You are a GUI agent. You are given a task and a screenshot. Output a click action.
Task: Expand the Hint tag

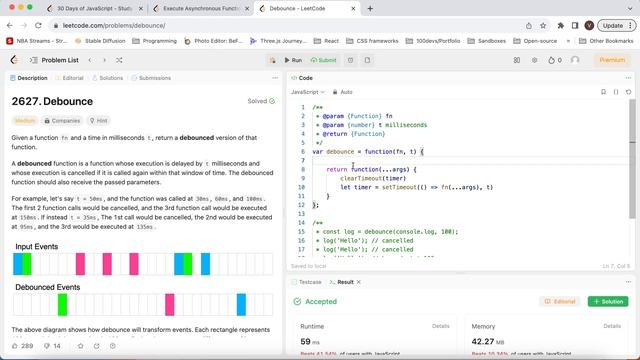tap(98, 121)
